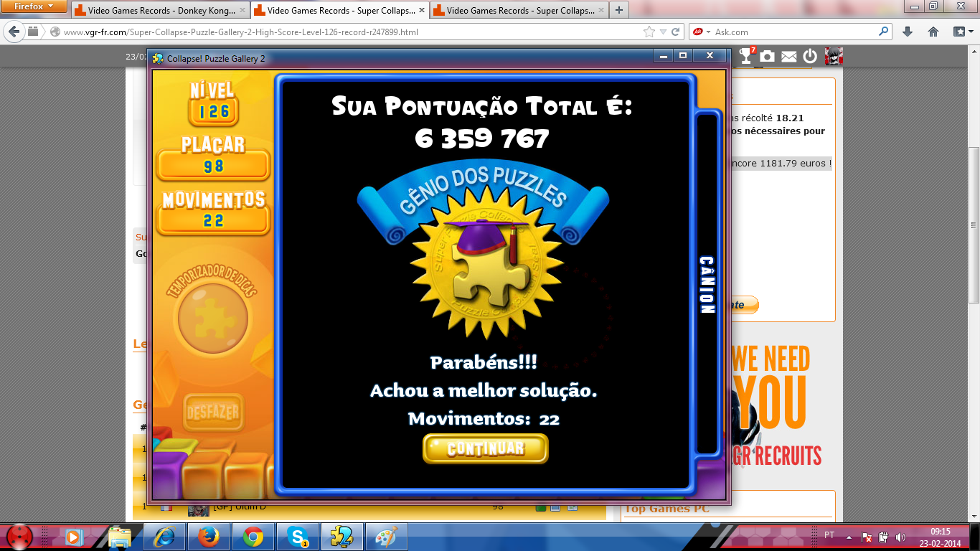Click the camera icon on the site header

(768, 57)
